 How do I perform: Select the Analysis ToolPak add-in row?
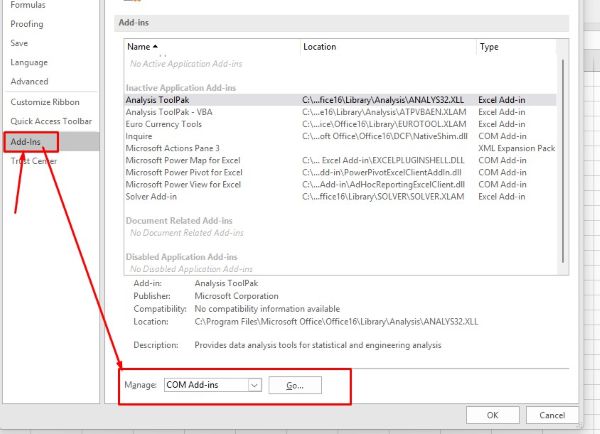[x=340, y=100]
